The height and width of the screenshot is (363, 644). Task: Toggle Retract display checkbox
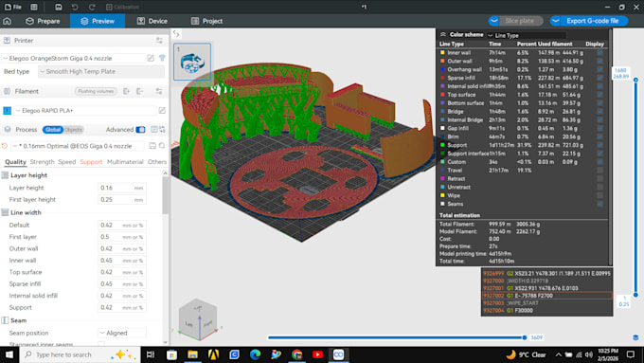point(600,179)
